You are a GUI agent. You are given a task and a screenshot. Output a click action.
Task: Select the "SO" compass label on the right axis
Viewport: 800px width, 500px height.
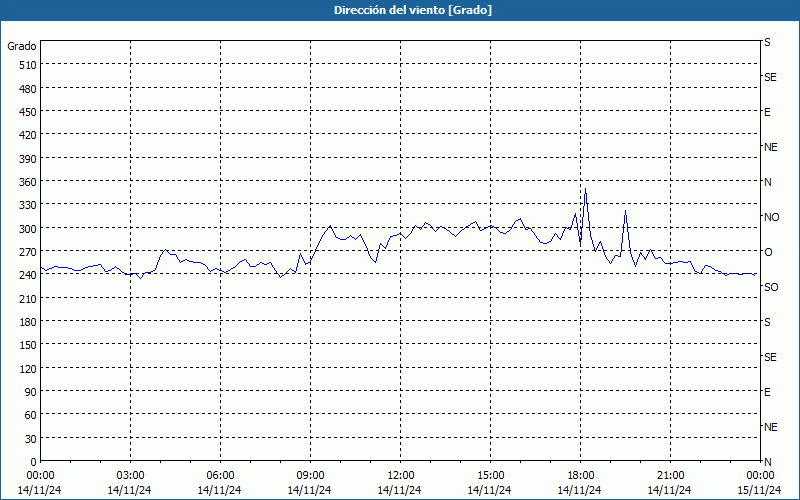pyautogui.click(x=771, y=287)
